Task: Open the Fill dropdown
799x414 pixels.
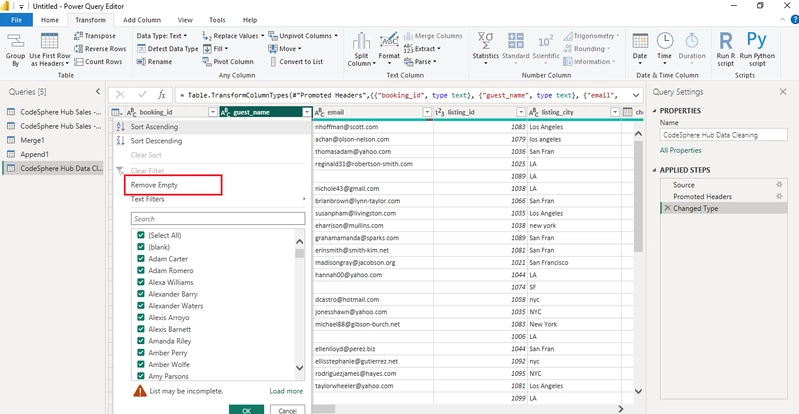Action: click(215, 48)
